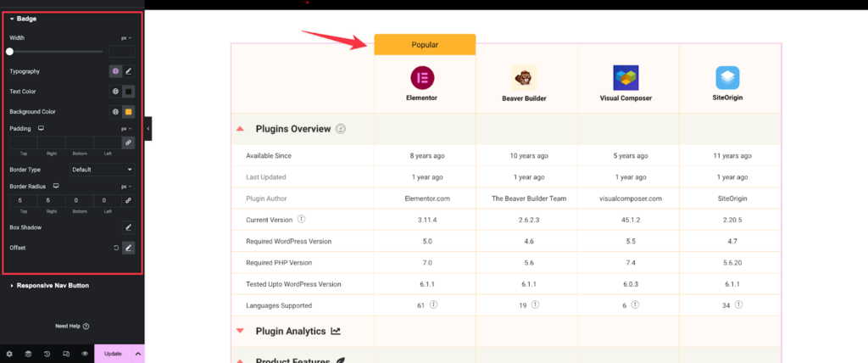The height and width of the screenshot is (363, 868).
Task: Expand the Plugin Analytics section arrow
Action: (x=240, y=331)
